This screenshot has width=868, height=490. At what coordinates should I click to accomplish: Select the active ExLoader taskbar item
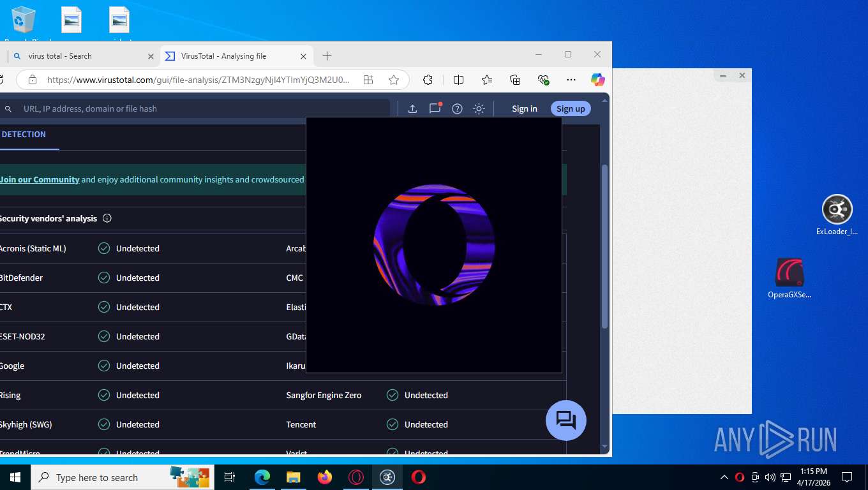pos(387,477)
